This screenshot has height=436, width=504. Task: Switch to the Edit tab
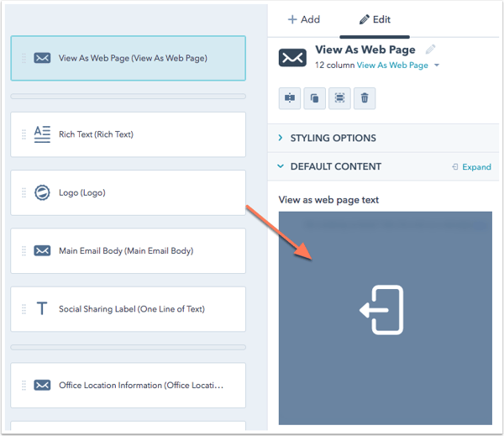click(x=375, y=19)
